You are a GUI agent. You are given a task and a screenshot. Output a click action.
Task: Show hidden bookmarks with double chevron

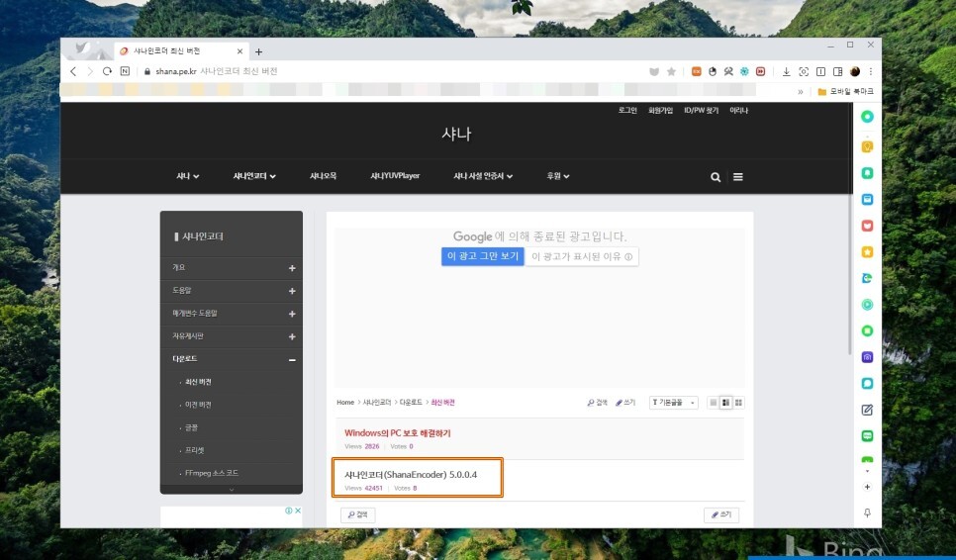pyautogui.click(x=801, y=91)
